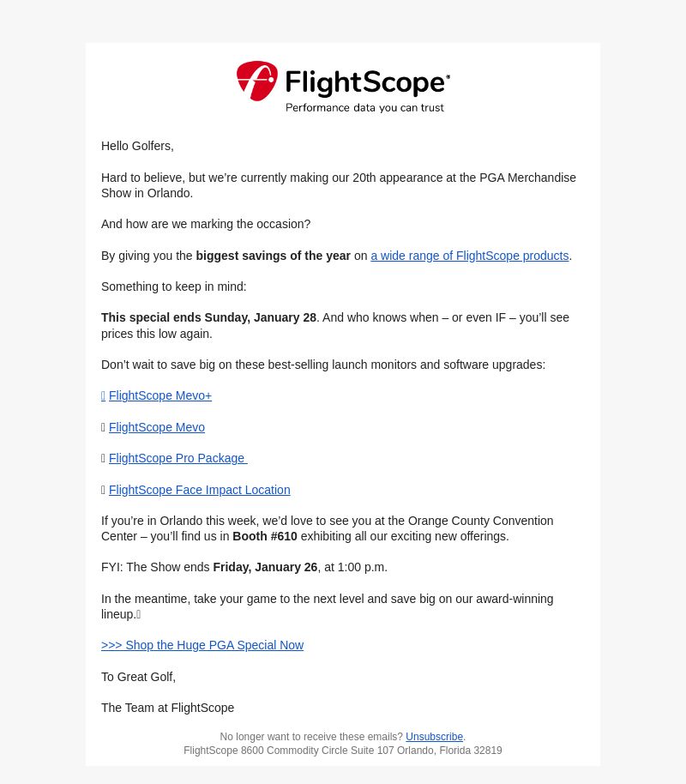Click the FlightScope wordmark in header
Screen dimensions: 686x784
[x=368, y=82]
